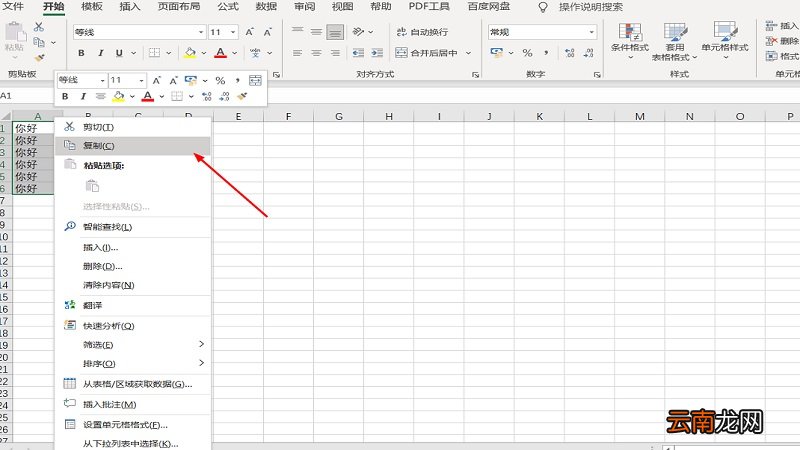Click mini toolbar fill color bucket

(x=118, y=96)
